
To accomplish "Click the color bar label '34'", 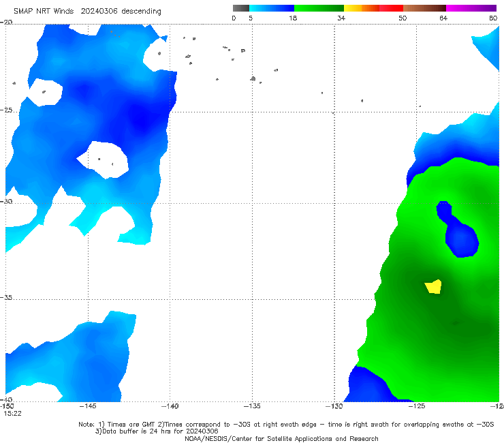I will 341,18.
